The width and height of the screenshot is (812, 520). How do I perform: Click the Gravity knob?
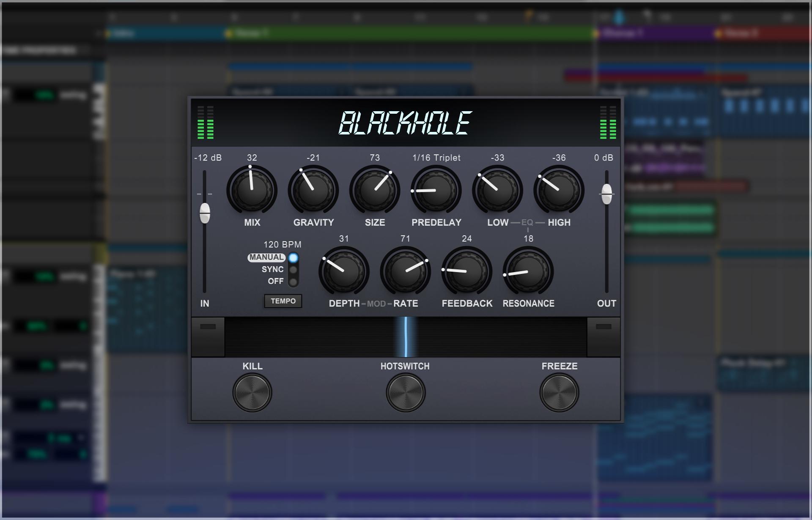pos(313,190)
